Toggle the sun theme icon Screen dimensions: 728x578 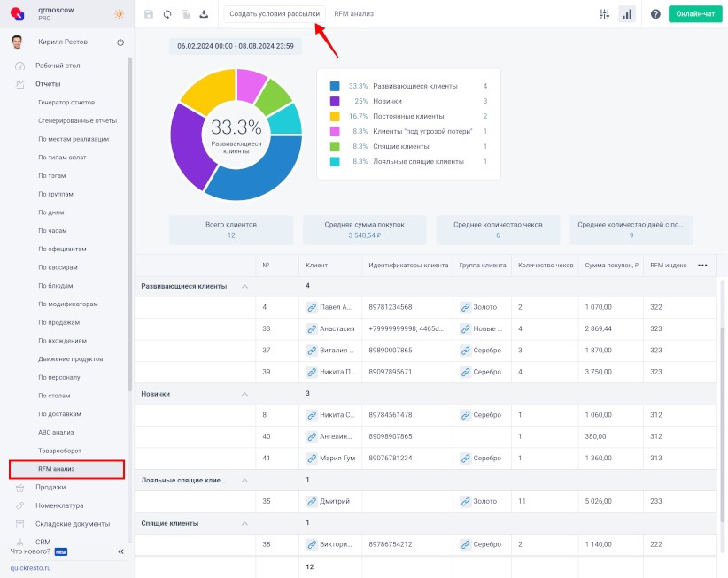coord(119,14)
